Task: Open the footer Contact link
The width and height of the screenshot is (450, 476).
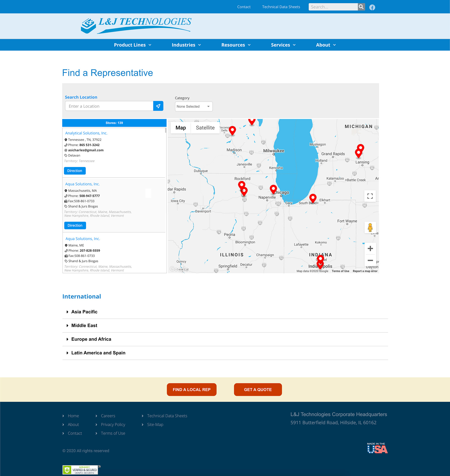Action: click(75, 433)
